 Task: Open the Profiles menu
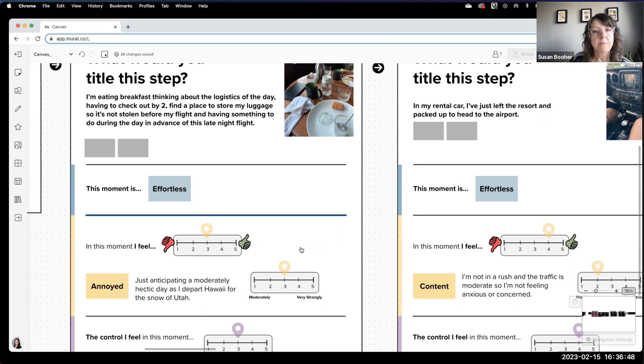click(x=147, y=6)
